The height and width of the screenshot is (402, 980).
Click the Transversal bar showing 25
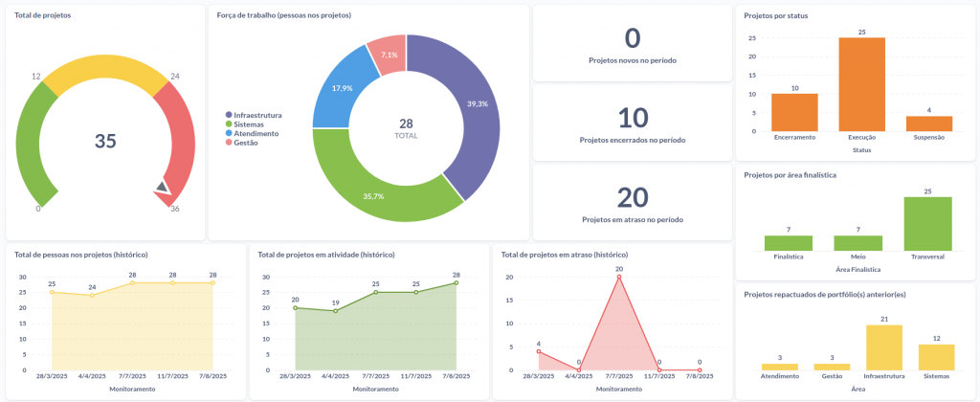click(927, 224)
